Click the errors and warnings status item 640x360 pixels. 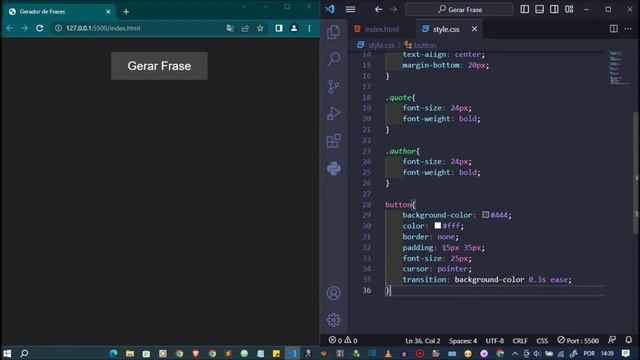343,340
